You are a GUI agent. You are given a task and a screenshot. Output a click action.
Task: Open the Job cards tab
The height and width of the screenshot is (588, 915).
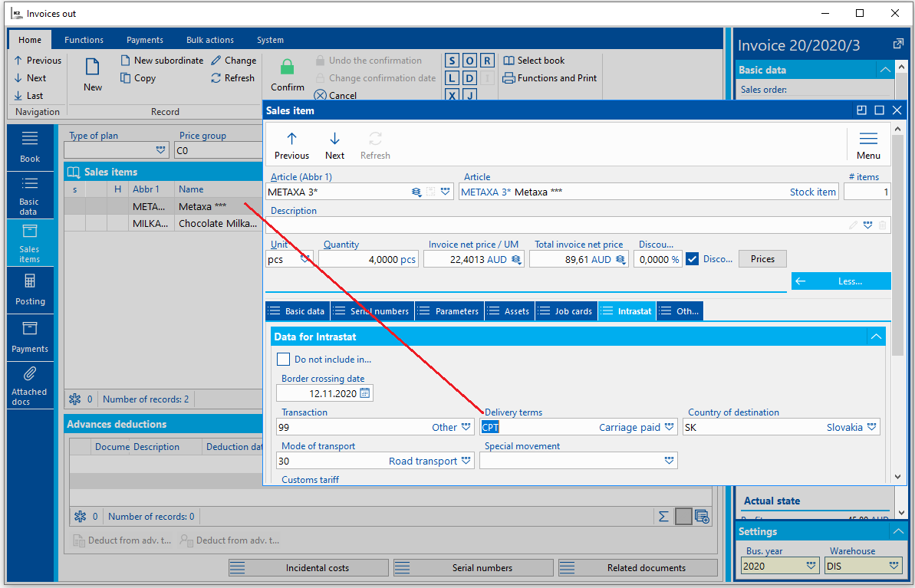click(x=566, y=311)
